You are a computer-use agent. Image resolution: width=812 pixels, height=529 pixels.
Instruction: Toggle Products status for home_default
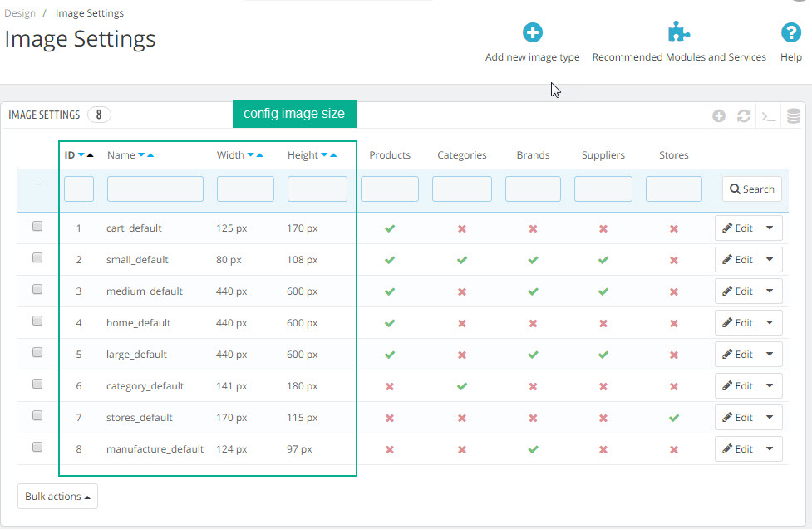pos(390,323)
